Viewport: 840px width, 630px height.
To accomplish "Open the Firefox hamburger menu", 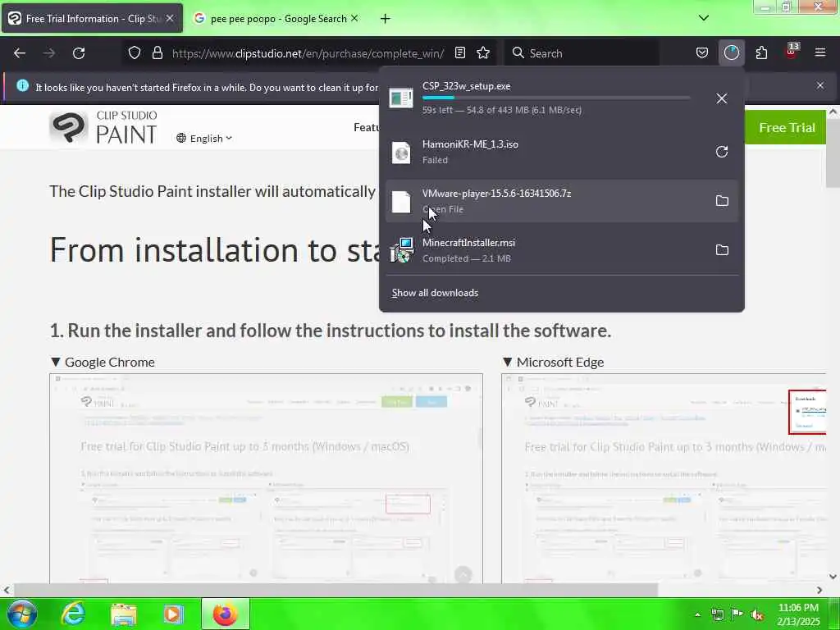I will point(820,52).
